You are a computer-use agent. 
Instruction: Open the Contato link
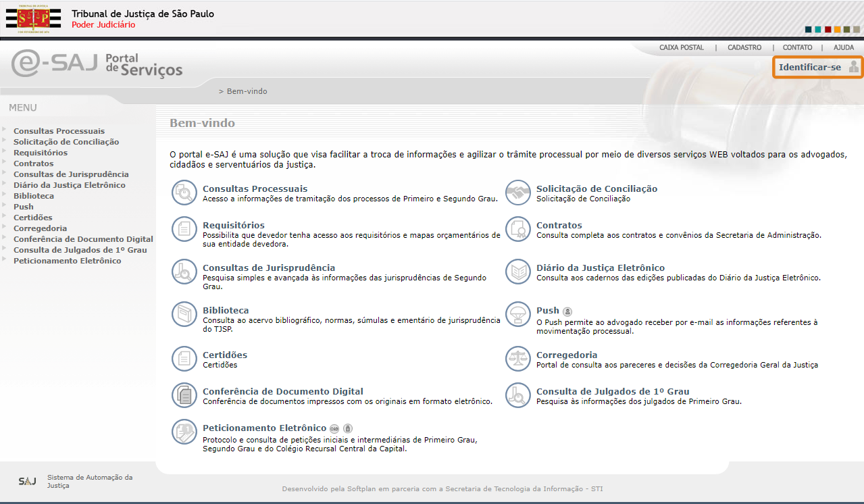click(798, 48)
